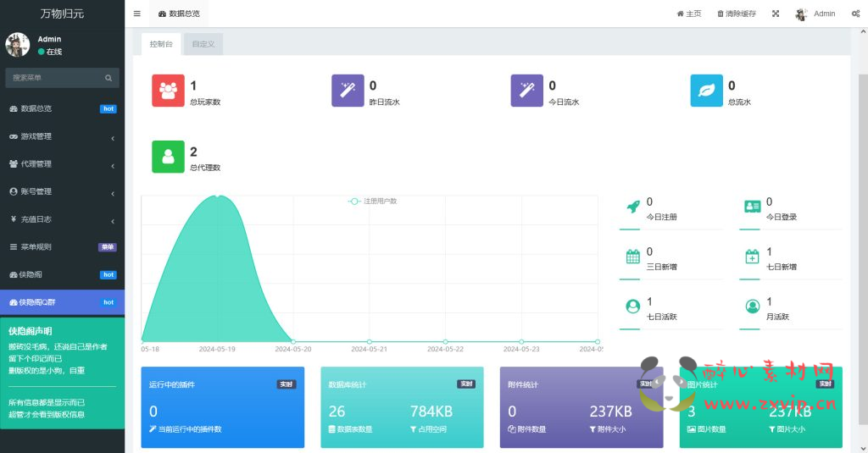Select the 控制台 tab

point(161,44)
